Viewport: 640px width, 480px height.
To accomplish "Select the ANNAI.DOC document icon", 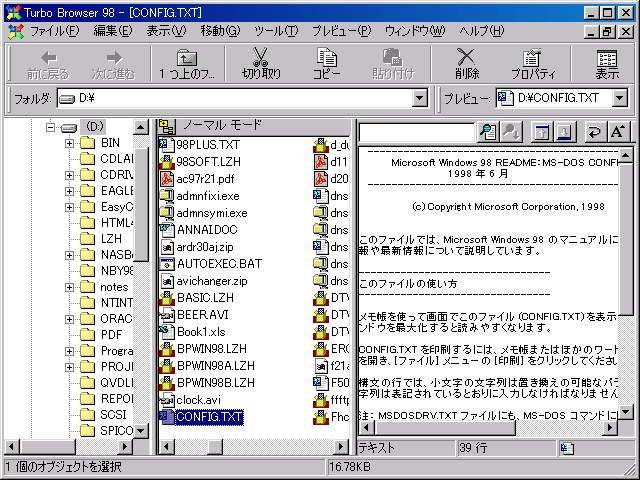I will [166, 230].
